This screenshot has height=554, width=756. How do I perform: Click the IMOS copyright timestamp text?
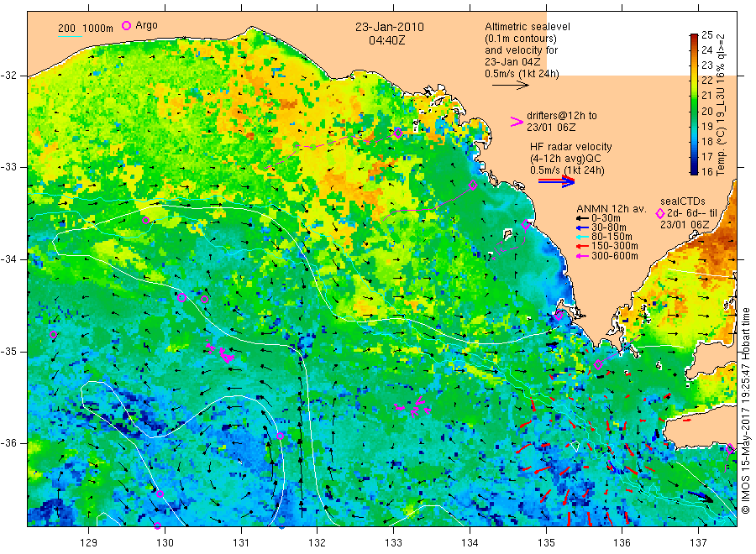click(746, 410)
